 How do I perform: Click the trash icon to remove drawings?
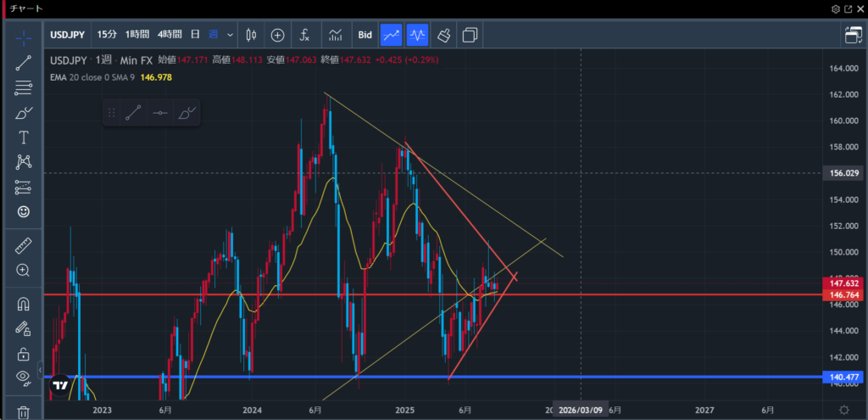coord(23,412)
